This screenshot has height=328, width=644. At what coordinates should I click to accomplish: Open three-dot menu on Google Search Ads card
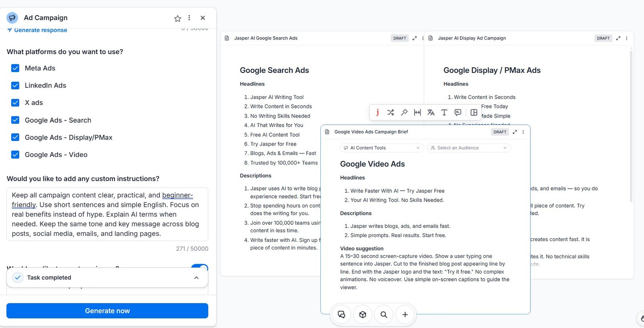point(423,38)
